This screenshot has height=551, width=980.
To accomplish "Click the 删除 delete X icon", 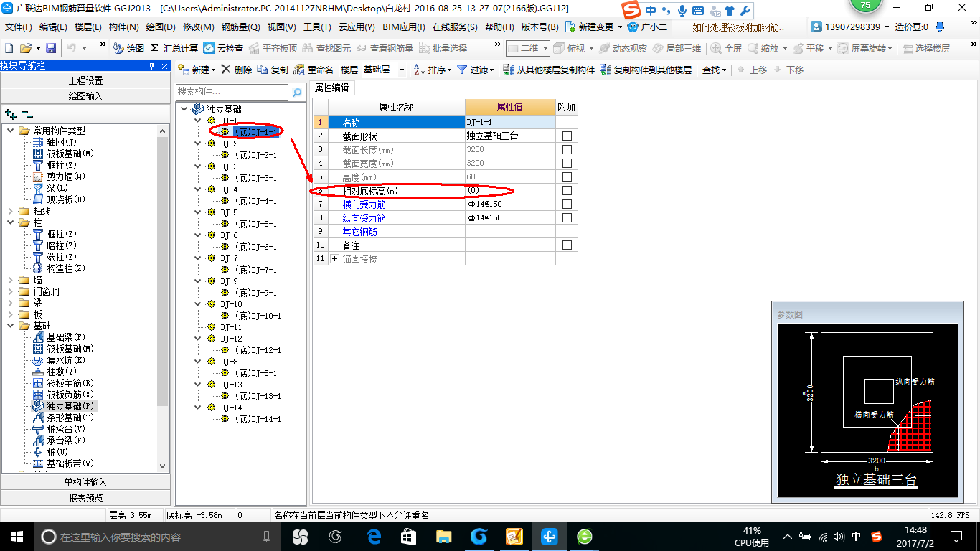I will [225, 70].
